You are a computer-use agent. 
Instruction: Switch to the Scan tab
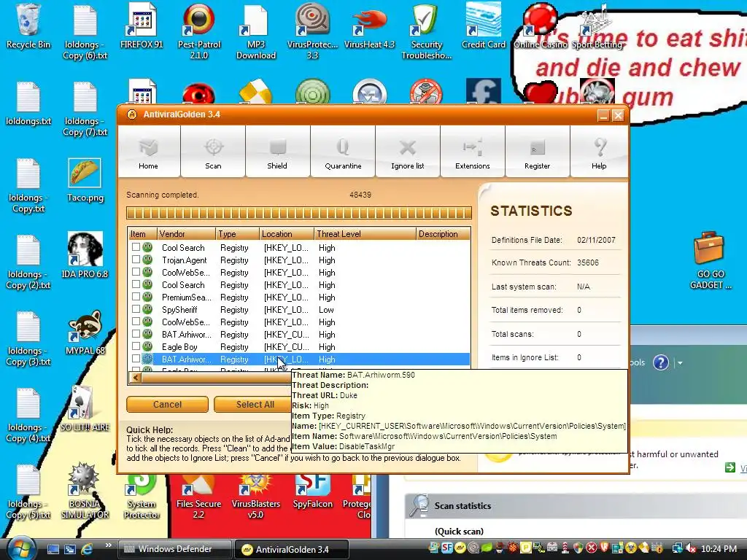point(213,152)
